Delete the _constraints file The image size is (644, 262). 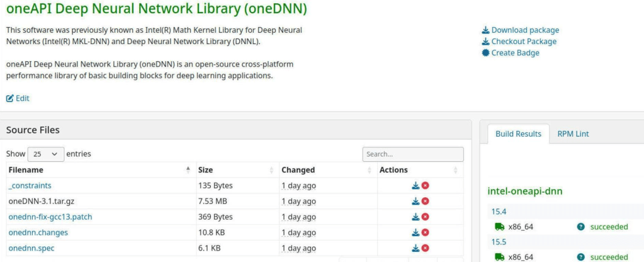click(425, 186)
